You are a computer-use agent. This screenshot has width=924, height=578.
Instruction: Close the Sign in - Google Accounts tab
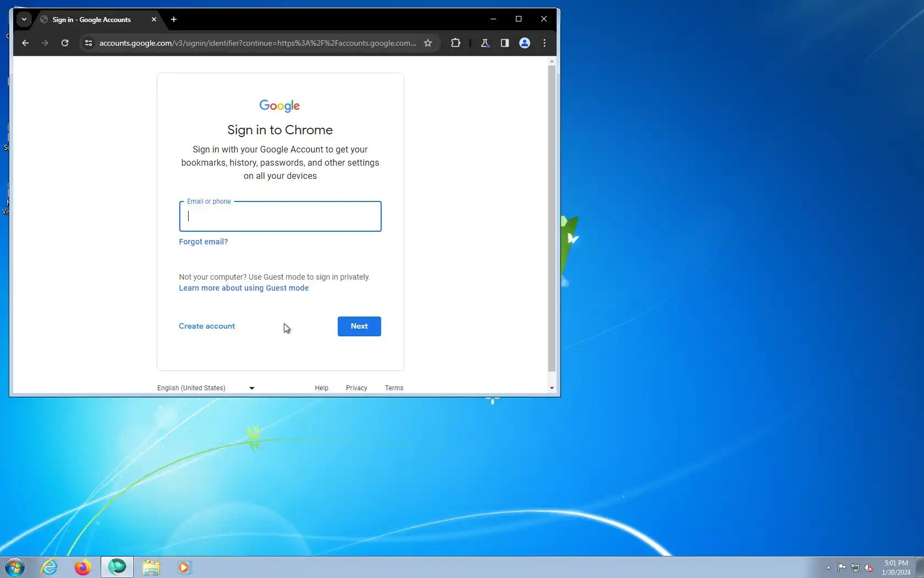(154, 19)
